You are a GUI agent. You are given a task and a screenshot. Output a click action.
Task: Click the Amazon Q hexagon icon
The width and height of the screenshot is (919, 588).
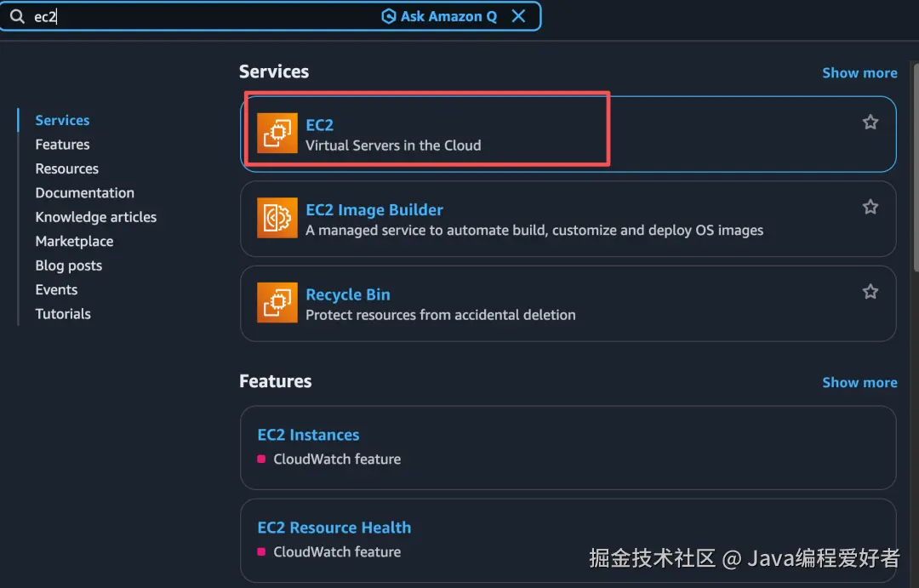pos(389,16)
